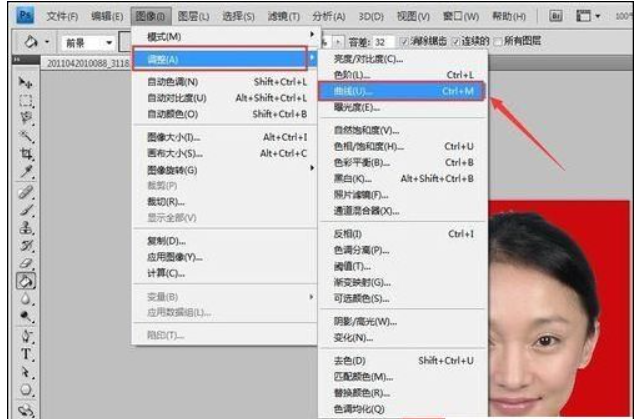Select 图像大小(I) Image Size
Screen dimensions: 635x419
tap(227, 137)
